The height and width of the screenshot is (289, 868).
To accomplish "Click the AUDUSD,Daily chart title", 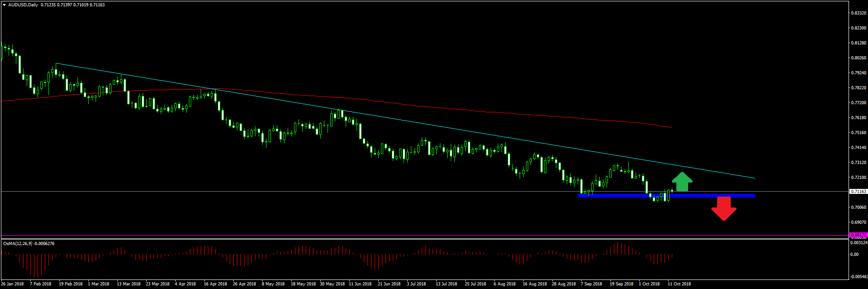I will (x=23, y=5).
